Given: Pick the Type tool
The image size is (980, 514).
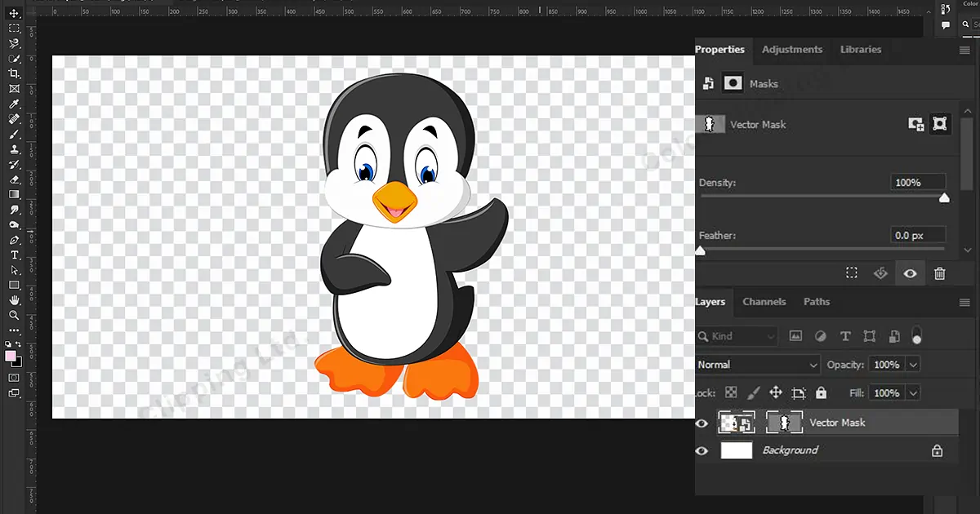Looking at the screenshot, I should (13, 255).
